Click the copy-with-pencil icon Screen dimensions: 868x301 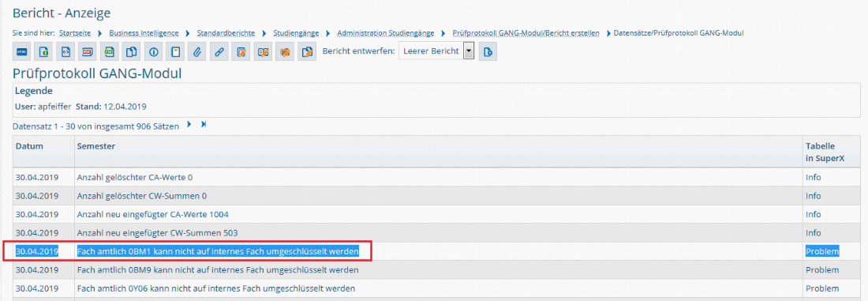(307, 51)
